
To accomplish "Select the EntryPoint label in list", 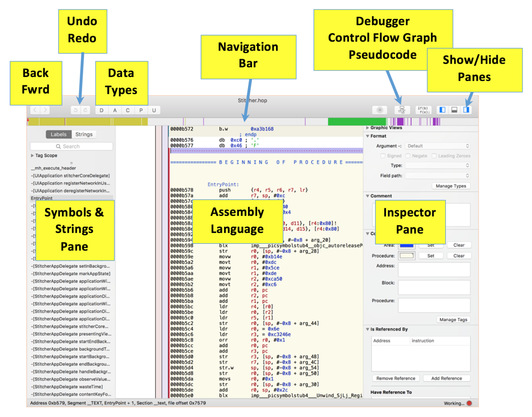I will pyautogui.click(x=42, y=198).
